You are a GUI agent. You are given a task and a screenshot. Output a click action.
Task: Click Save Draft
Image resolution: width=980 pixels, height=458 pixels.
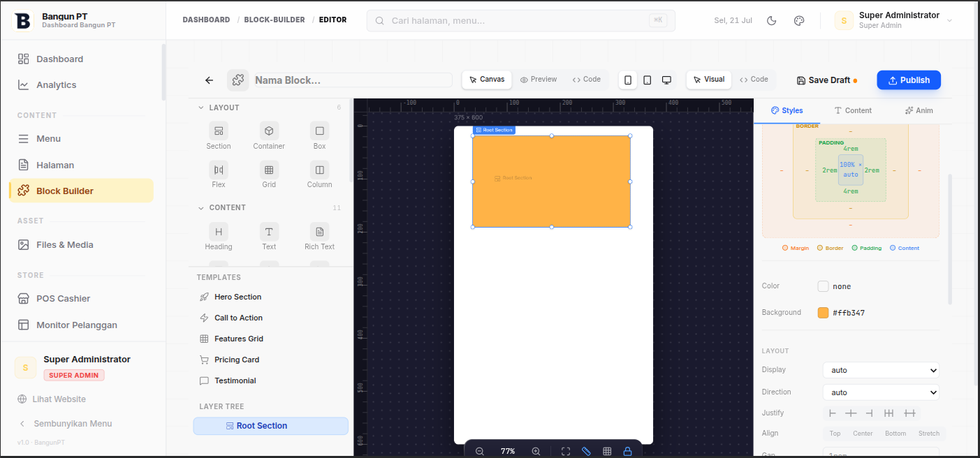pyautogui.click(x=827, y=80)
